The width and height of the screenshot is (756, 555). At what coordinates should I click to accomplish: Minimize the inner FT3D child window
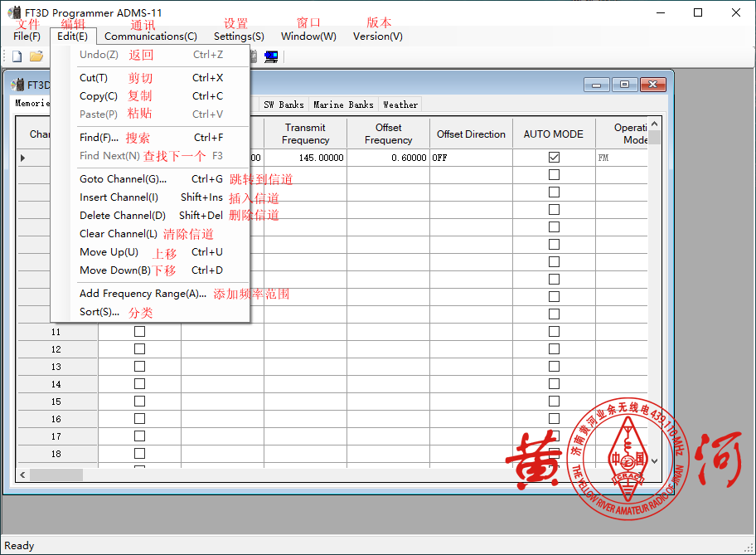point(597,85)
